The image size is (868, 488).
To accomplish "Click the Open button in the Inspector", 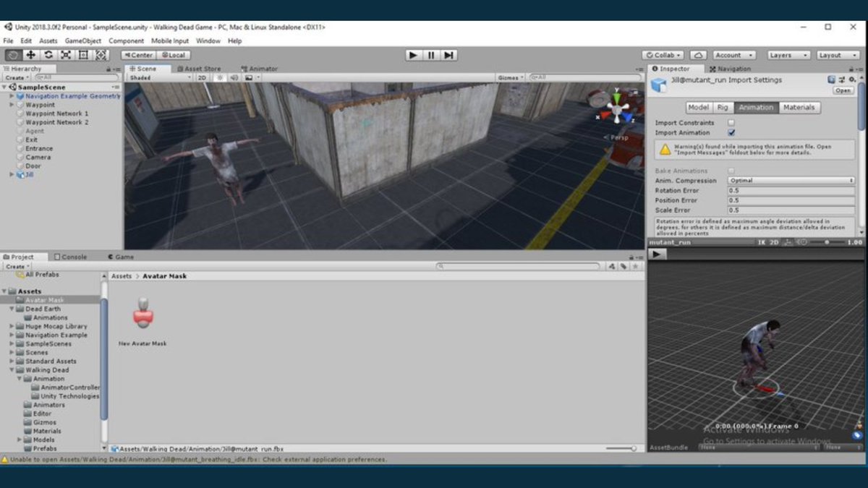I will coord(843,90).
